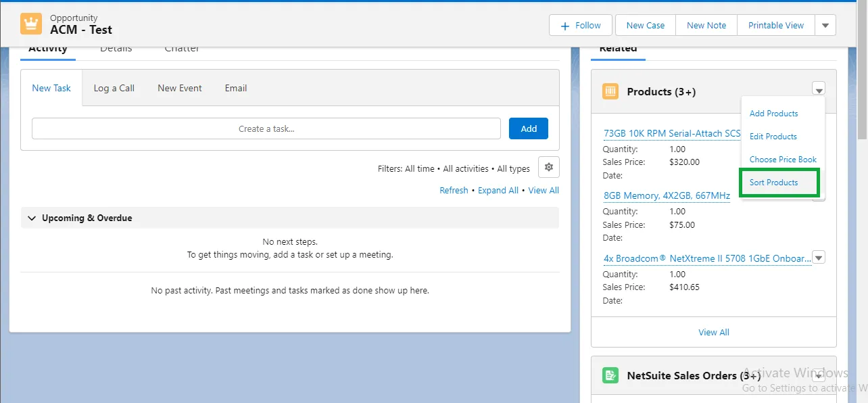The height and width of the screenshot is (403, 868).
Task: Click the NetSuite Sales Orders icon
Action: [610, 375]
